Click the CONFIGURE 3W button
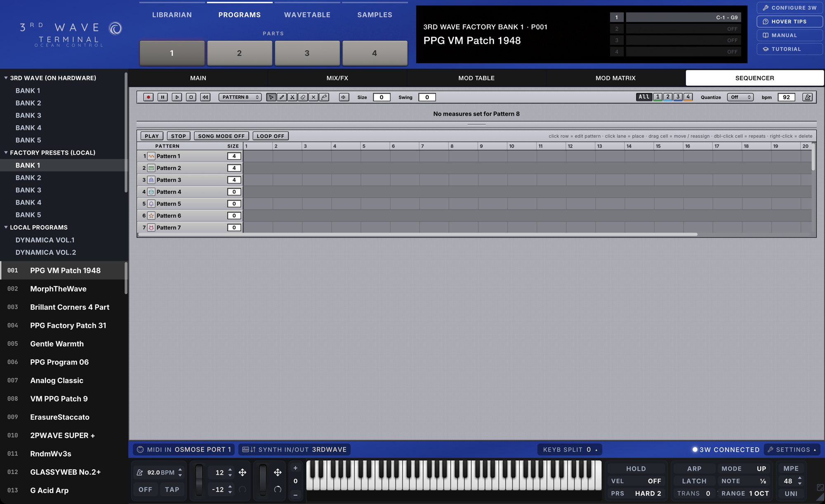Viewport: 825px width, 504px height. (x=790, y=8)
